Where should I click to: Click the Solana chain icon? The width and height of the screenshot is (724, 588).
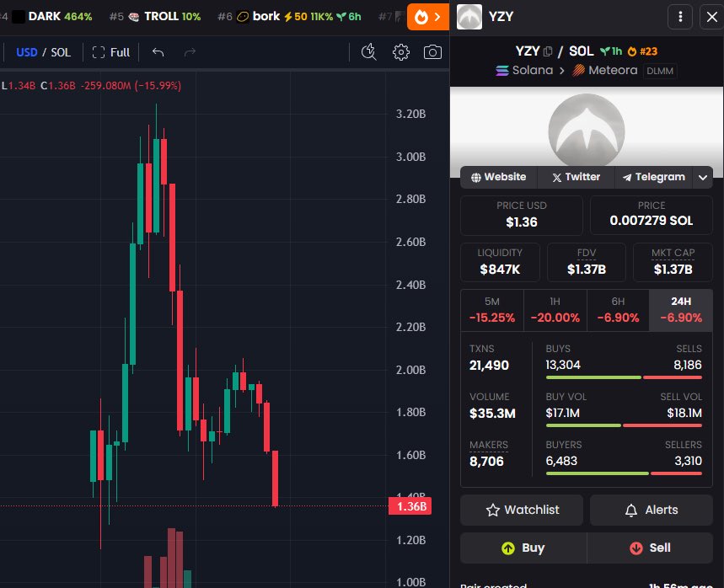pos(502,70)
